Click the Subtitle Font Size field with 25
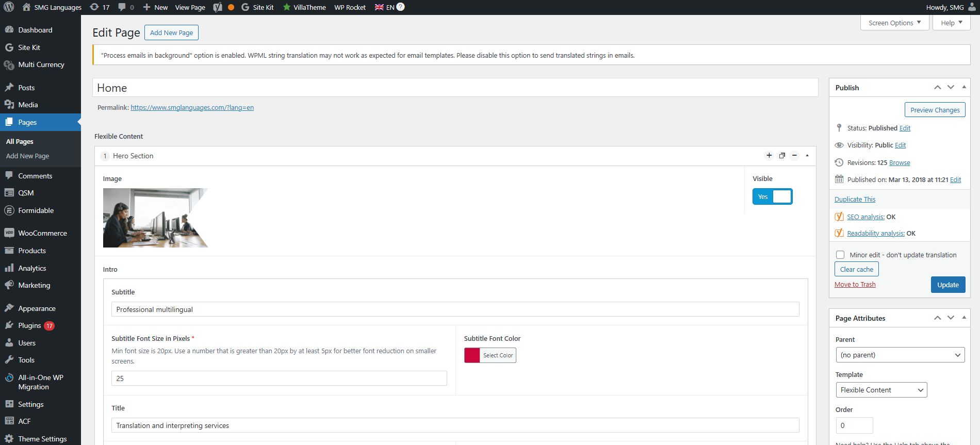Screen dimensions: 980x445 (x=279, y=378)
